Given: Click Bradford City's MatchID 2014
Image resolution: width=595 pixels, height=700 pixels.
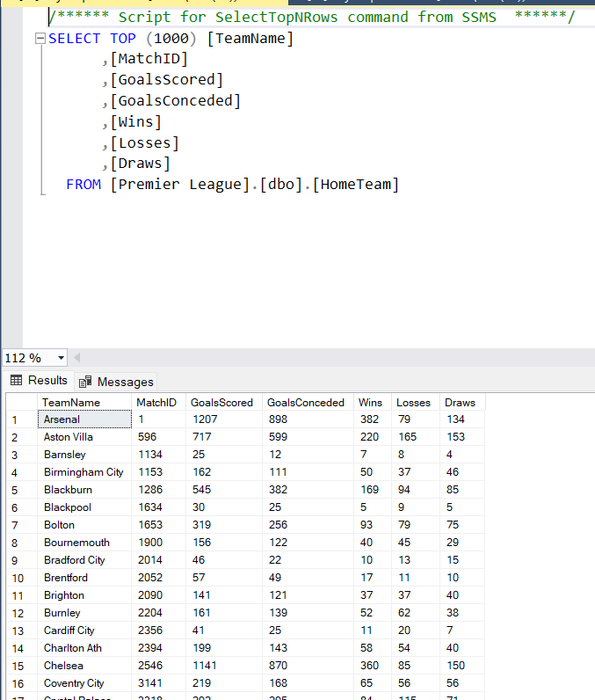Looking at the screenshot, I should 158,560.
